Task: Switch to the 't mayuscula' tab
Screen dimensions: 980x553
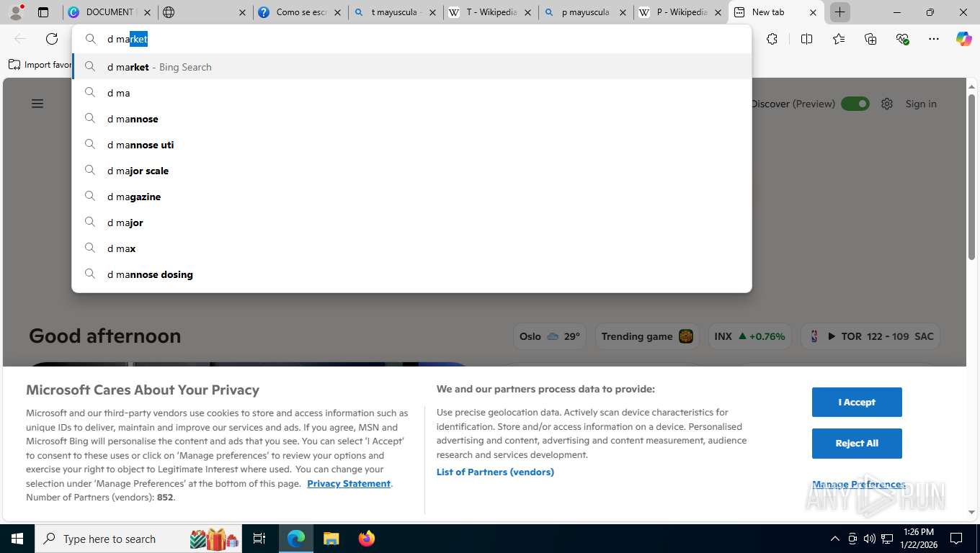Action: pyautogui.click(x=395, y=12)
